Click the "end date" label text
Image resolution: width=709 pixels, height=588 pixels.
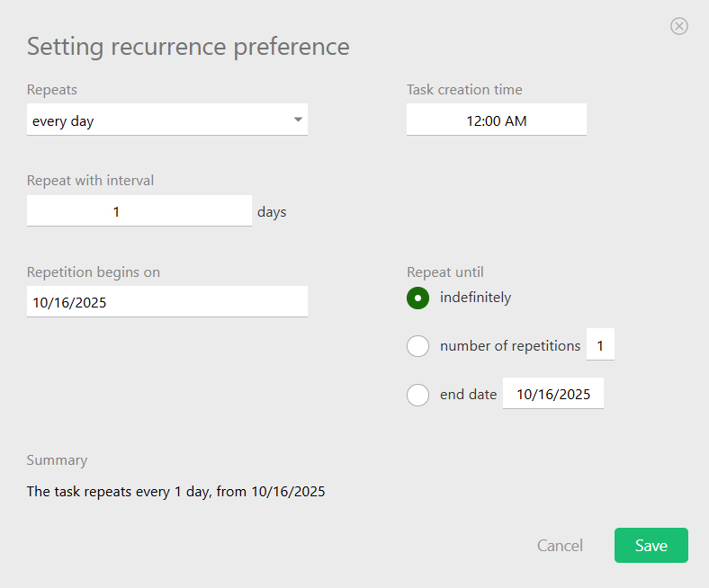468,395
